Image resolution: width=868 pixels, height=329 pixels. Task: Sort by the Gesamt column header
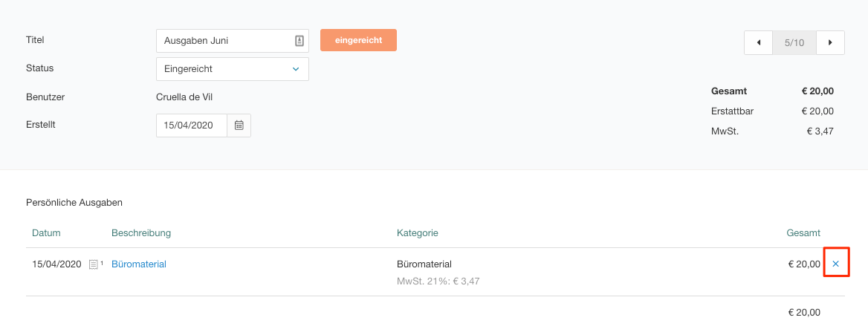803,233
